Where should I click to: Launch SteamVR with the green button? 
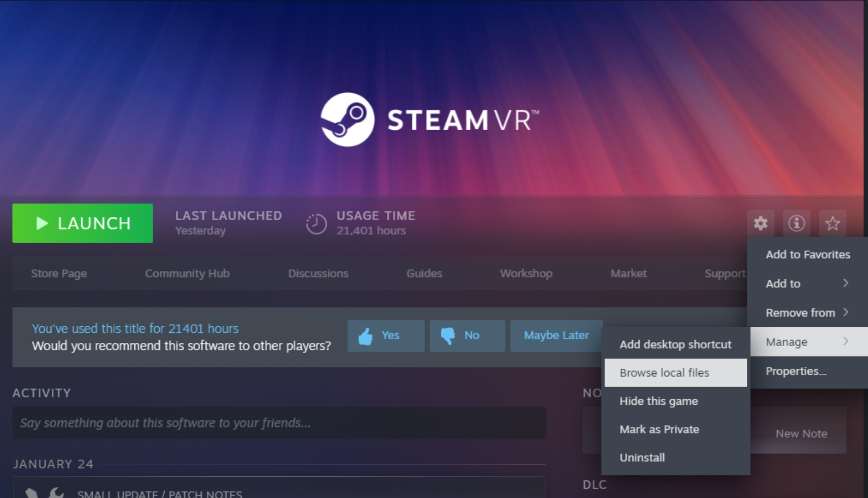pyautogui.click(x=83, y=223)
